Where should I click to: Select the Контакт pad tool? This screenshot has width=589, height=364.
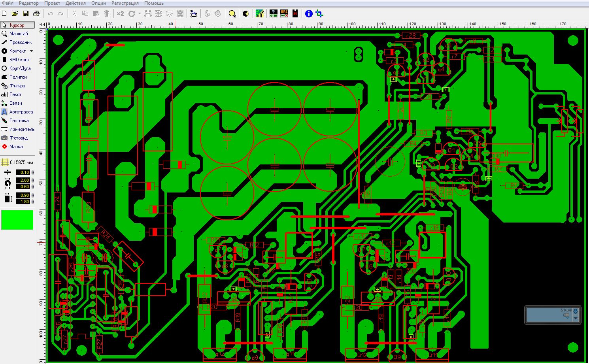(14, 51)
